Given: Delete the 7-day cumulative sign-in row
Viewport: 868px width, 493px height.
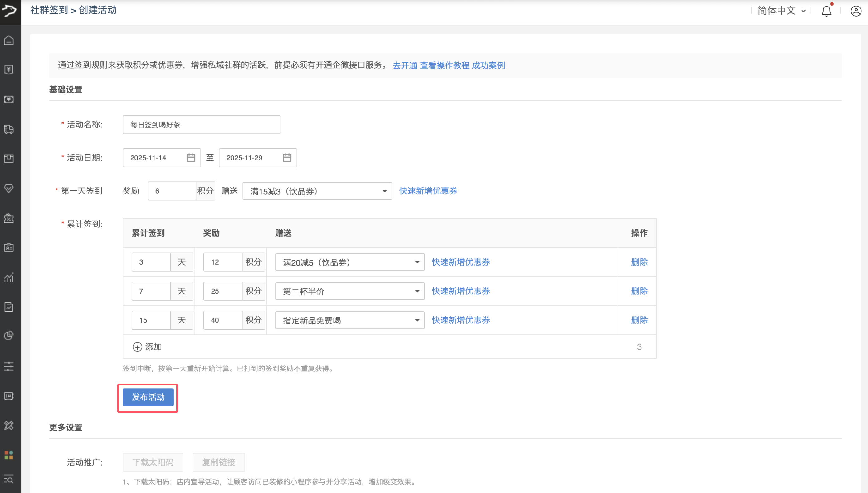Looking at the screenshot, I should pos(639,291).
